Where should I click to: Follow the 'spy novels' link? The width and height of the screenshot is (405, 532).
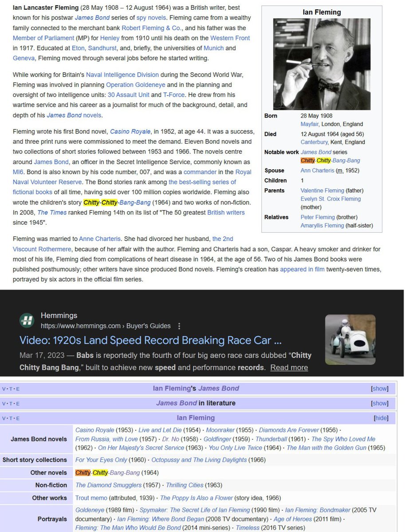(x=151, y=18)
